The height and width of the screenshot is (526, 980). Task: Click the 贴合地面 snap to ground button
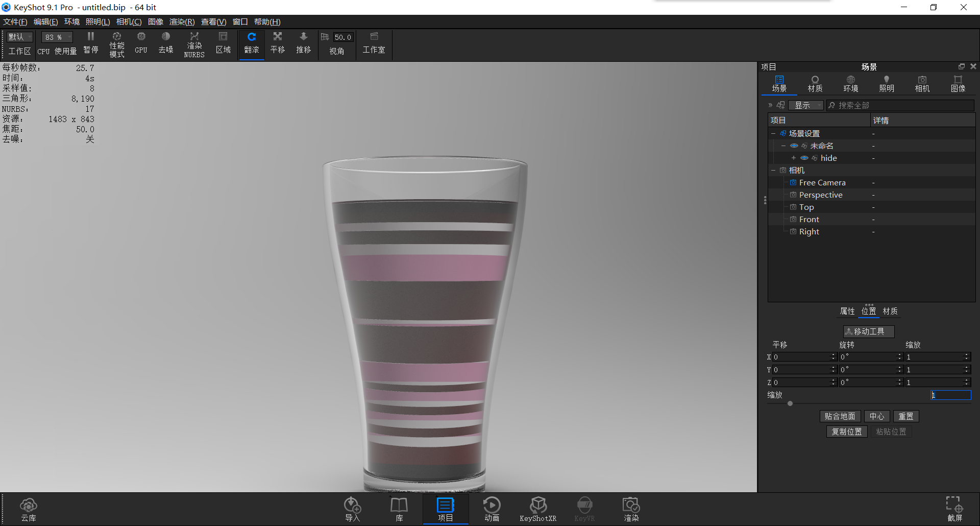[x=840, y=416]
